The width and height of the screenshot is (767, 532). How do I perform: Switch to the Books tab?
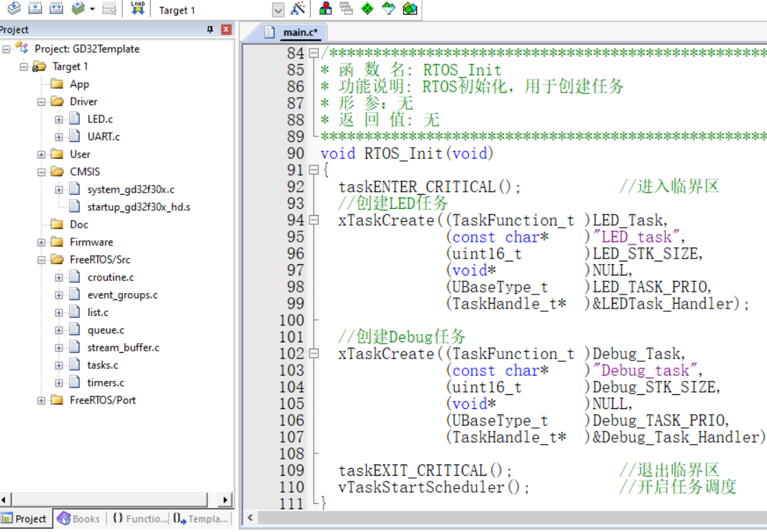coord(79,519)
